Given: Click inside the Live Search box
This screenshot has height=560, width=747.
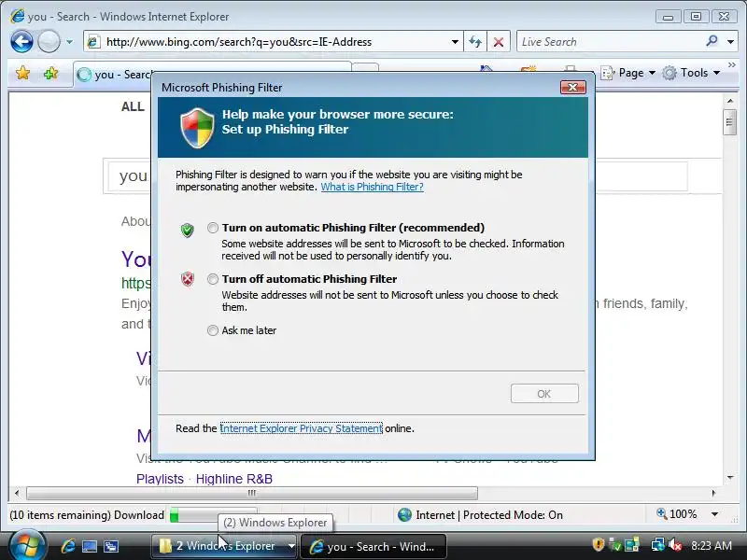Looking at the screenshot, I should 610,42.
